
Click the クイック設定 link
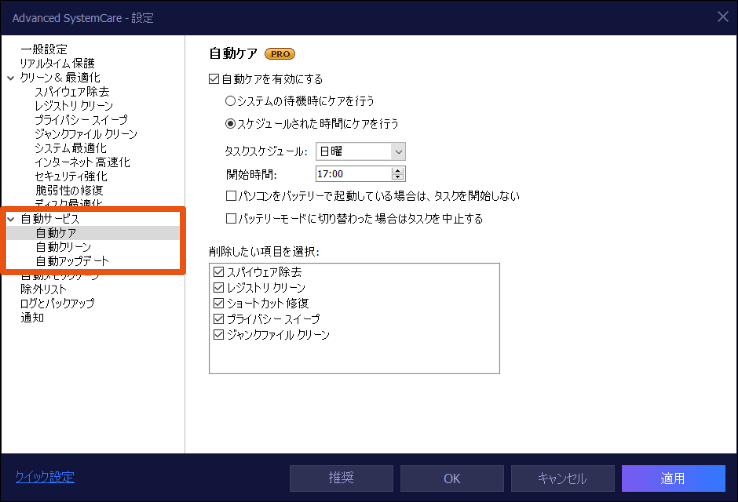click(x=45, y=477)
